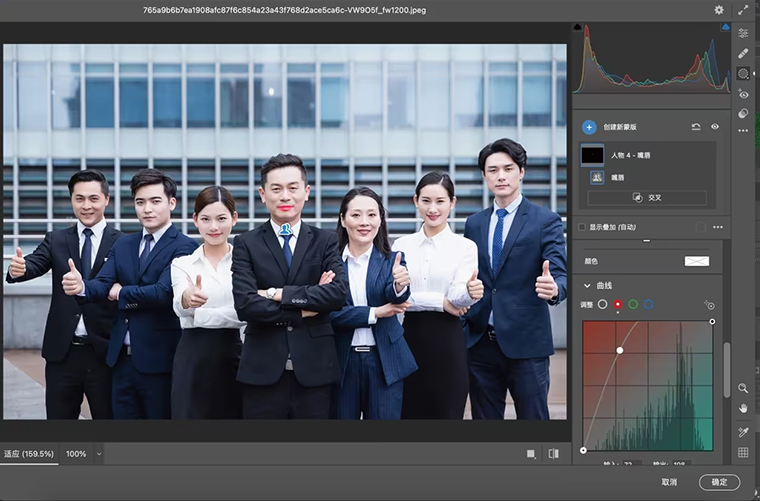
Task: Toggle mask visibility eye icon
Action: click(x=715, y=127)
